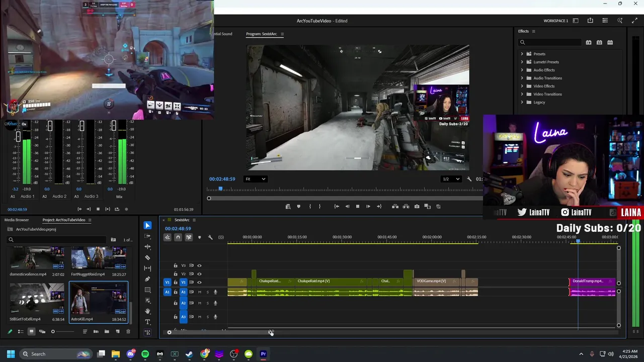Open the WORKSPACE 1 workspace switcher
This screenshot has width=644, height=362.
[555, 21]
